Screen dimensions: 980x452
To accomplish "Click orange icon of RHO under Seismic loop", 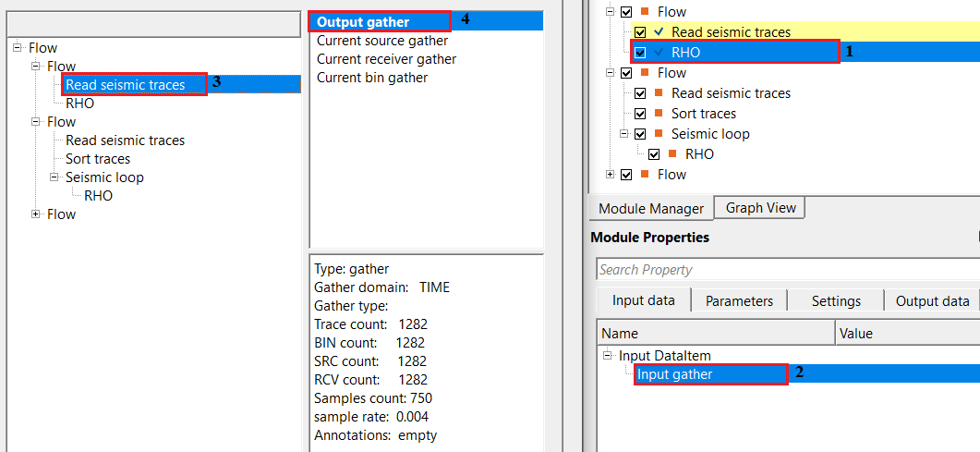I will click(x=673, y=154).
